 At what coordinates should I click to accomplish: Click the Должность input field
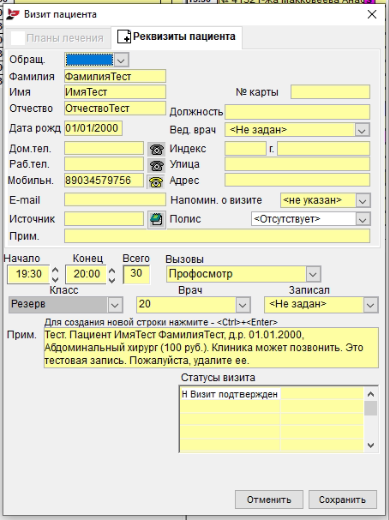pyautogui.click(x=298, y=112)
